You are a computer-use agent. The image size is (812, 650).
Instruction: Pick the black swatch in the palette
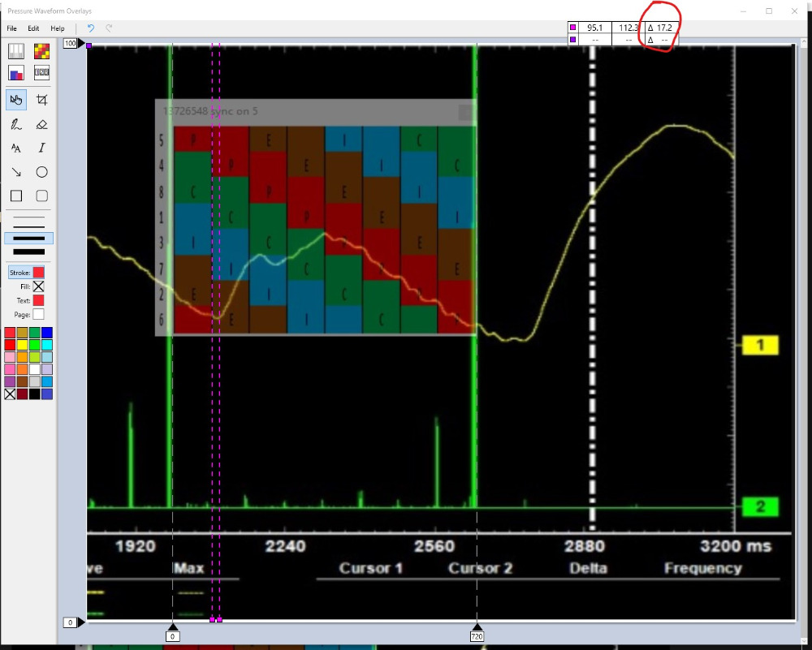[x=35, y=394]
